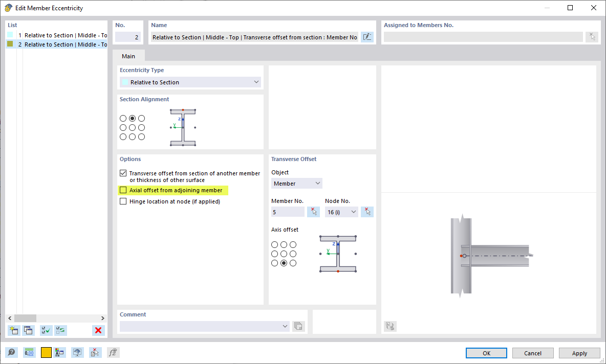
Task: Click the Section Alignment I-beam diagram
Action: pos(183,127)
